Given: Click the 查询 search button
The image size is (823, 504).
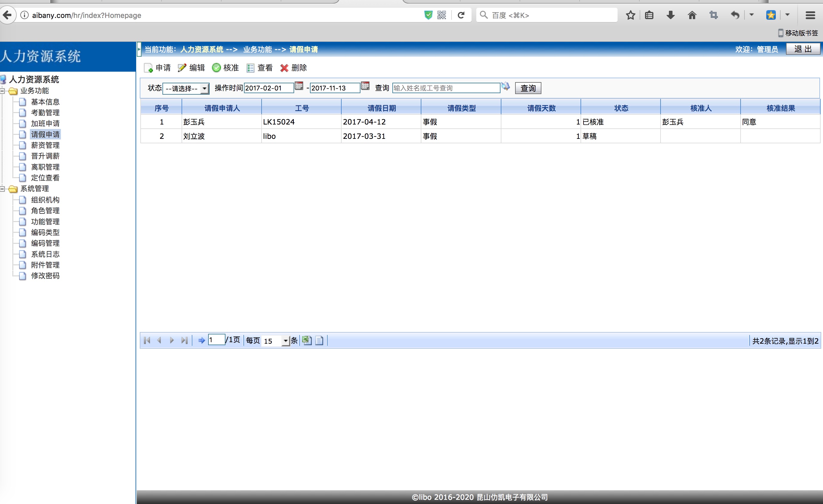Looking at the screenshot, I should coord(528,88).
